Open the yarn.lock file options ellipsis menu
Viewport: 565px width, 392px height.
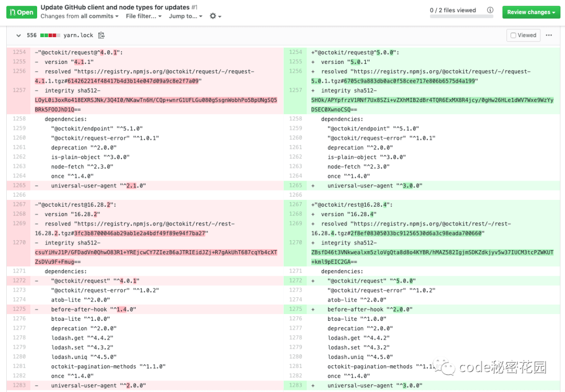[x=549, y=36]
